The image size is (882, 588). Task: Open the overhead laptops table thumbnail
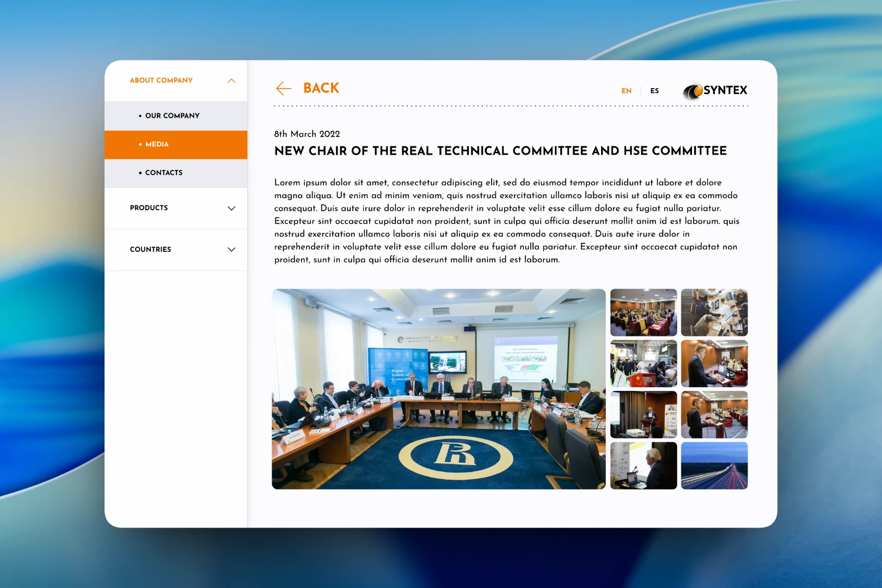point(714,313)
